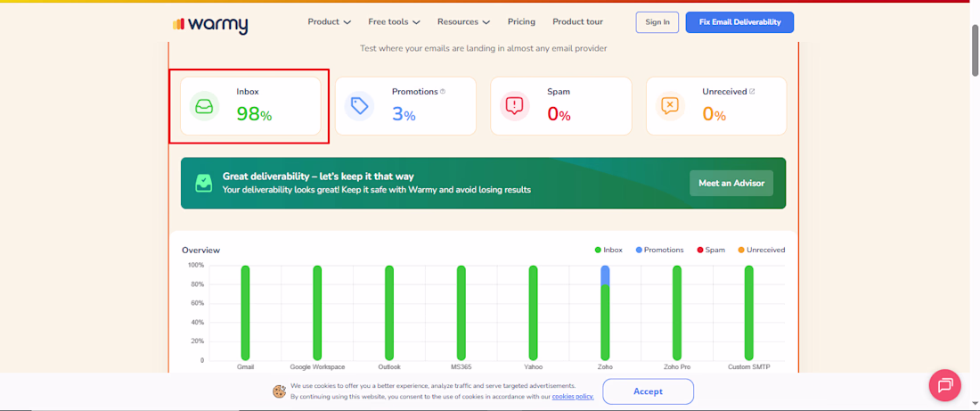This screenshot has width=980, height=411.
Task: Click the Zoho Pro chart bar
Action: (x=677, y=313)
